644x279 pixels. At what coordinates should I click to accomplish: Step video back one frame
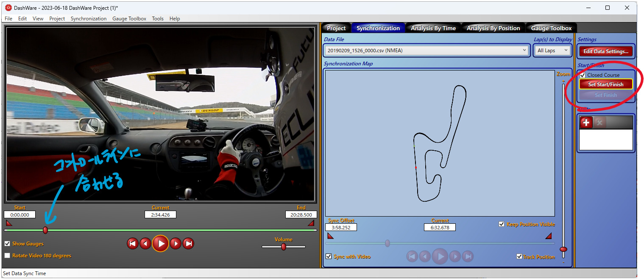coord(145,244)
